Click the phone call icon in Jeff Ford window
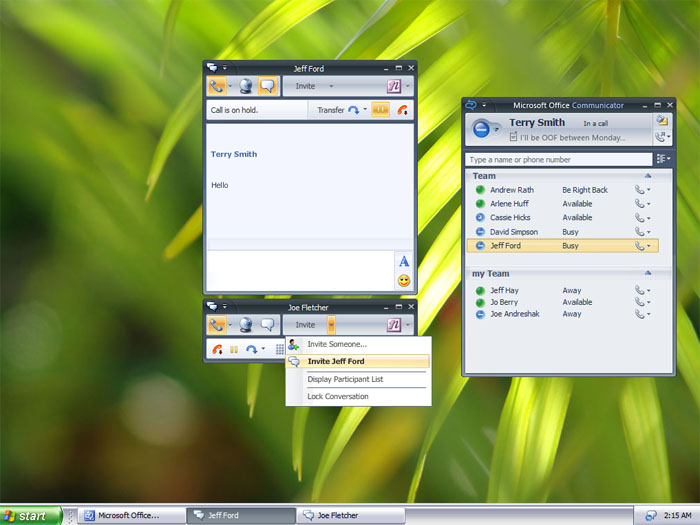Screen dimensions: 700x525 pos(217,86)
